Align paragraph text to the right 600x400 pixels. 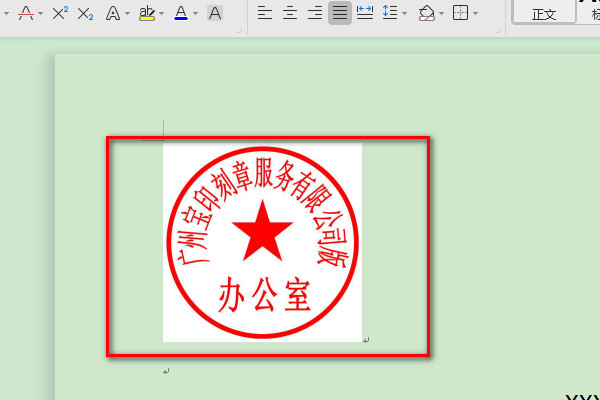pos(315,13)
